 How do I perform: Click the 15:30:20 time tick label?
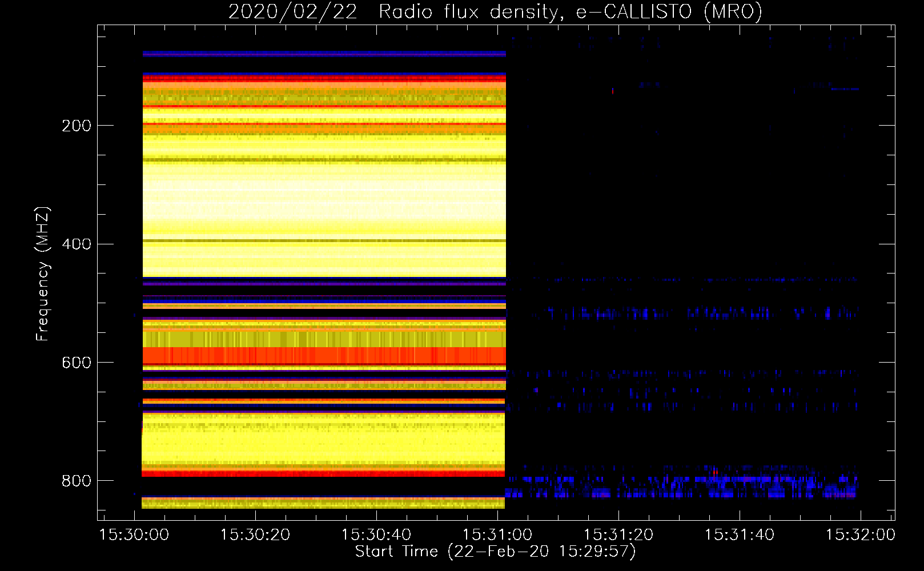[x=255, y=535]
